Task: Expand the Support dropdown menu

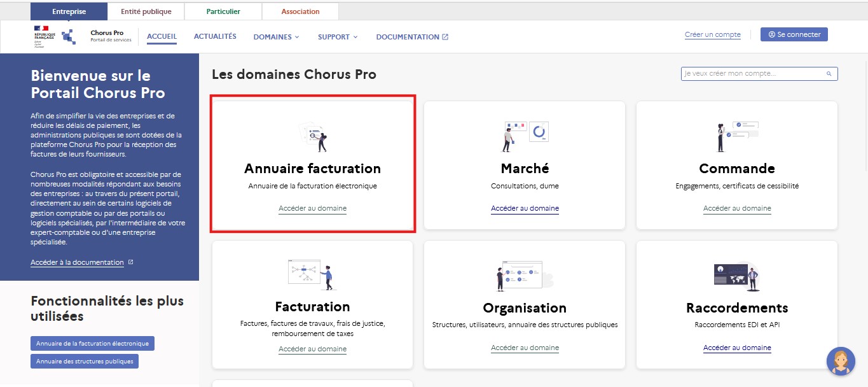Action: coord(338,37)
